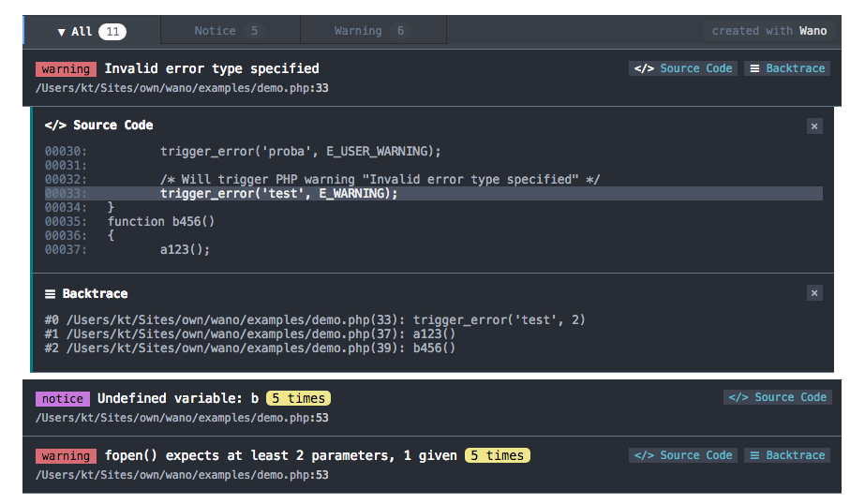850x504 pixels.
Task: Click the Backtrace panel header icon
Action: 51,294
